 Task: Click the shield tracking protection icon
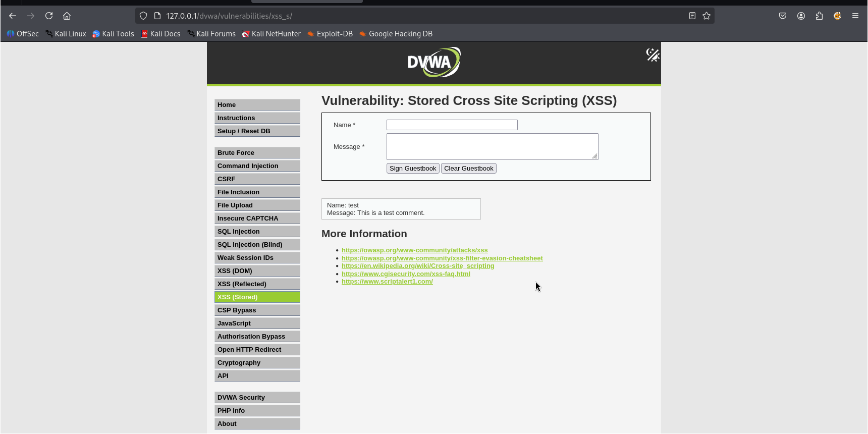pyautogui.click(x=143, y=16)
